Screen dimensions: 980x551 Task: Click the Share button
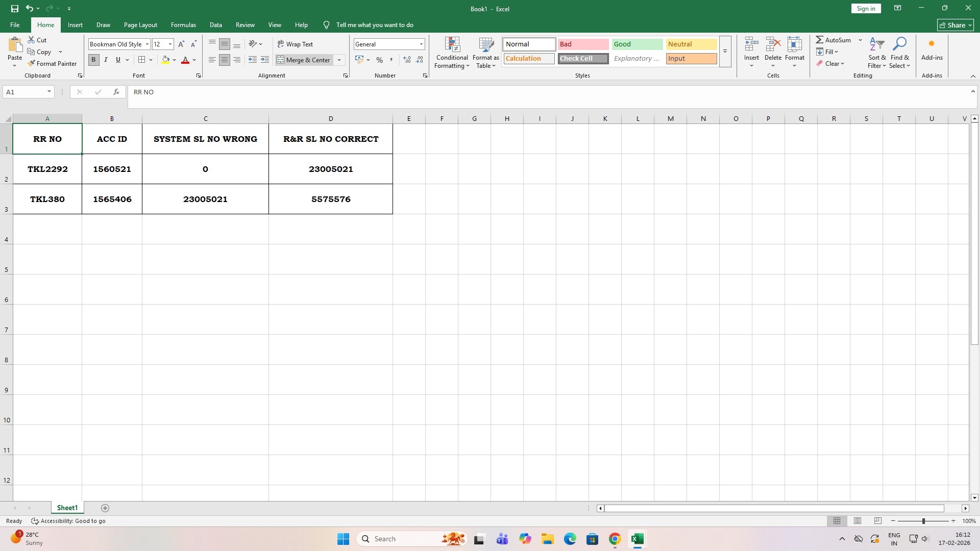[x=955, y=25]
